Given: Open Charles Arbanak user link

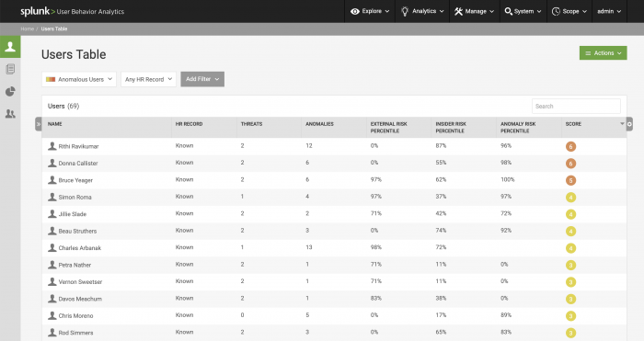Looking at the screenshot, I should (80, 248).
